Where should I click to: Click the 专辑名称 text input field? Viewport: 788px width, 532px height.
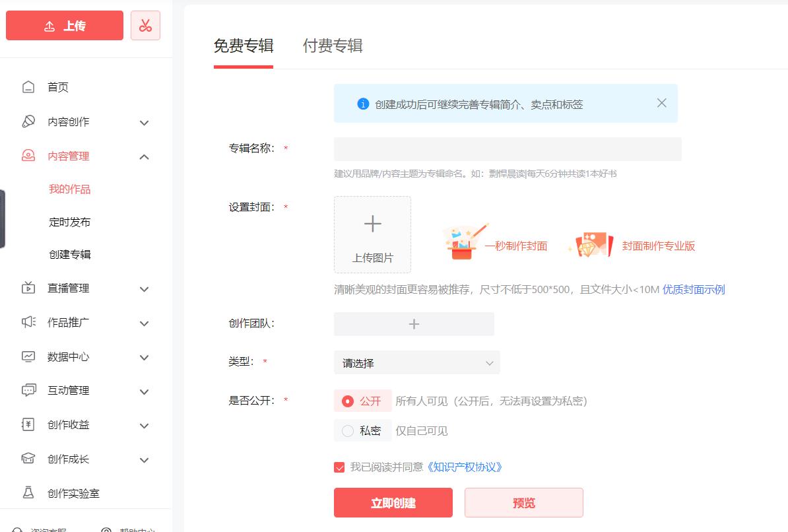[x=507, y=149]
